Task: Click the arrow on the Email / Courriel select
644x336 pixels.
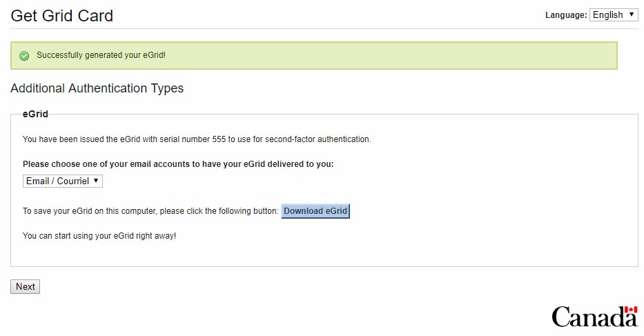Action: pyautogui.click(x=96, y=181)
